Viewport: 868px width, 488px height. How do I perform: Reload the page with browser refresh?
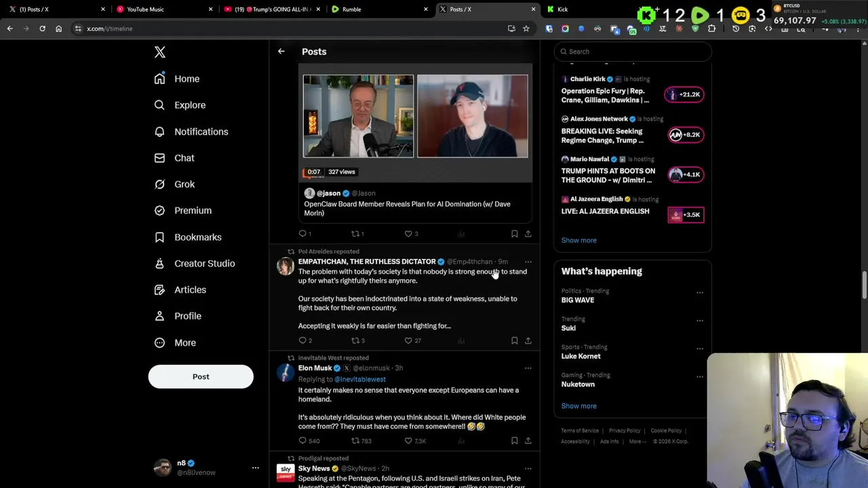[42, 28]
